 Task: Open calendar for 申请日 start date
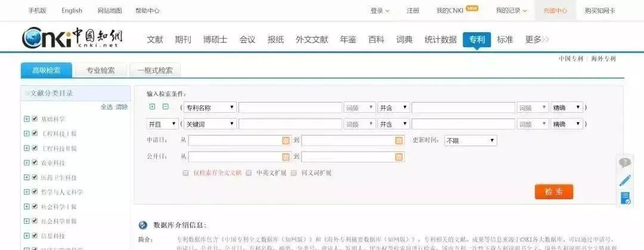point(286,141)
